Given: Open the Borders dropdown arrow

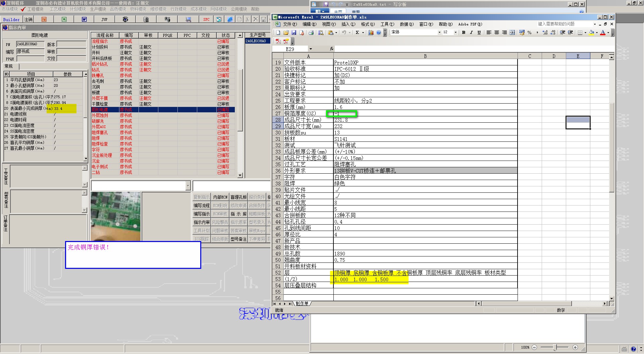Looking at the screenshot, I should (585, 33).
